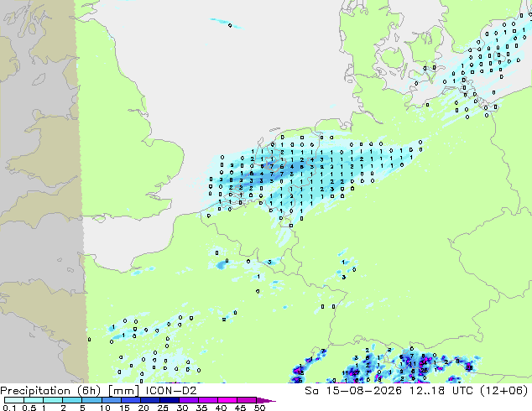The image size is (532, 411).
Task: Click the legend label '40'
Action: click(221, 408)
